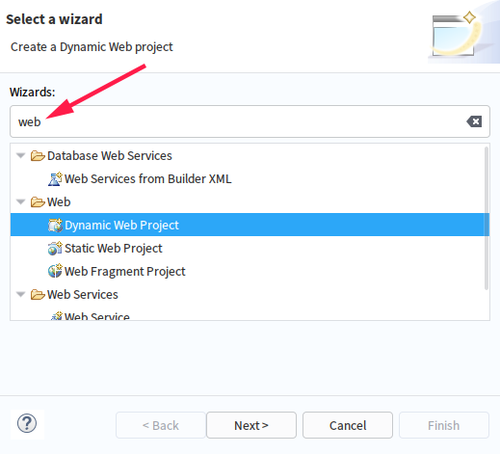This screenshot has height=454, width=500.
Task: Click the Next button
Action: coord(251,425)
